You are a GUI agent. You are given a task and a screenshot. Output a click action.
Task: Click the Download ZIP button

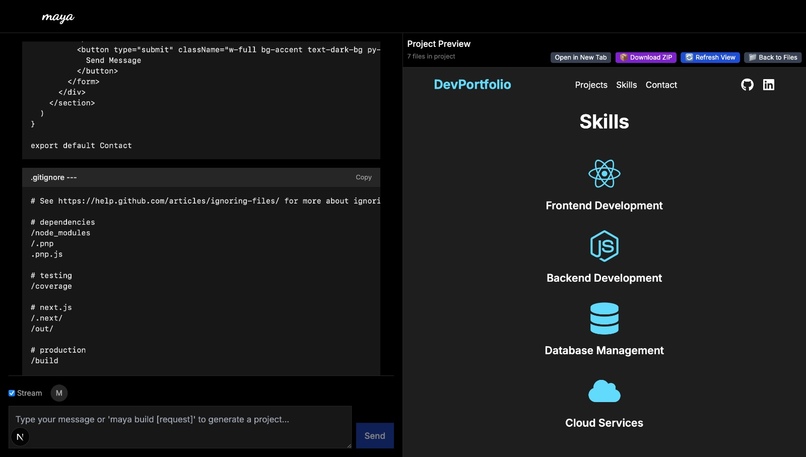tap(646, 58)
